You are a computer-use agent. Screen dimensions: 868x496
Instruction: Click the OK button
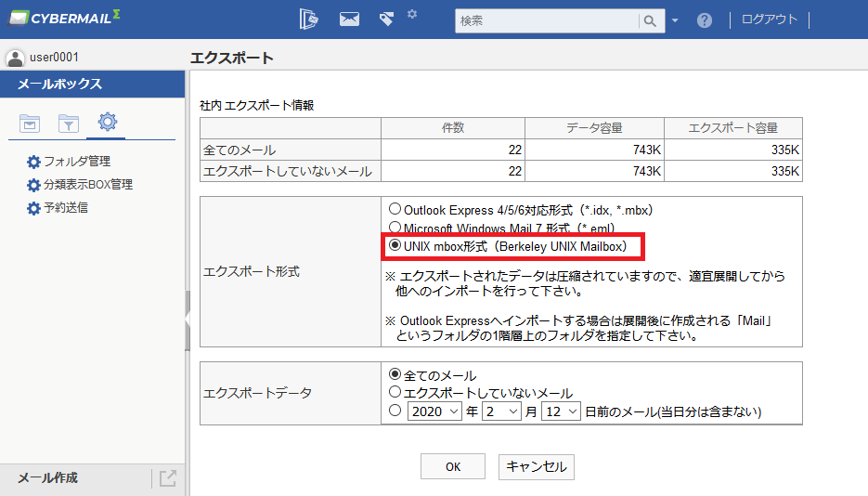pyautogui.click(x=453, y=466)
